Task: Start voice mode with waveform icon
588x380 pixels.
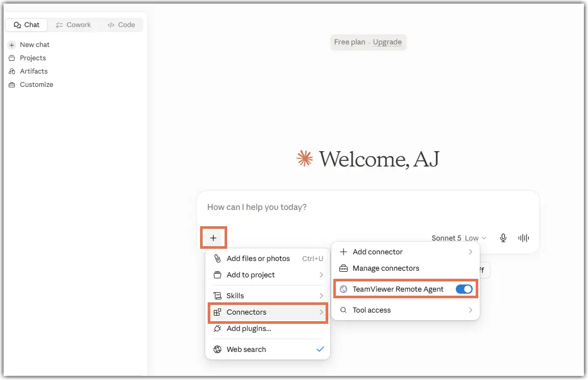Action: (524, 238)
